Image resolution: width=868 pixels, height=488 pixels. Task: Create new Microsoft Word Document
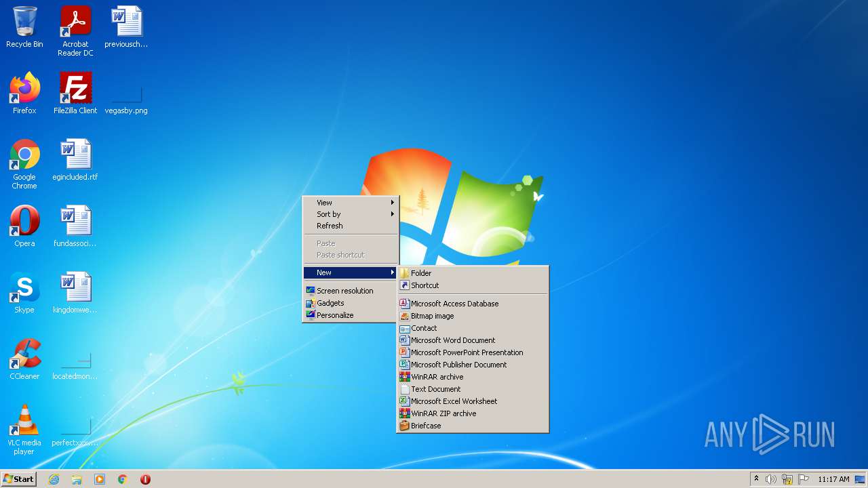point(473,340)
